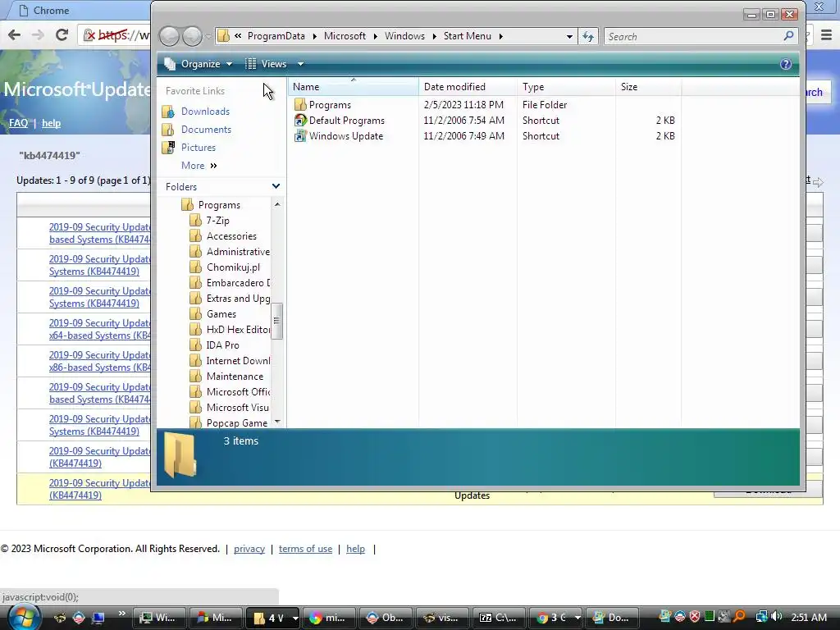Click Chrome's Forward button
840x630 pixels.
click(38, 34)
